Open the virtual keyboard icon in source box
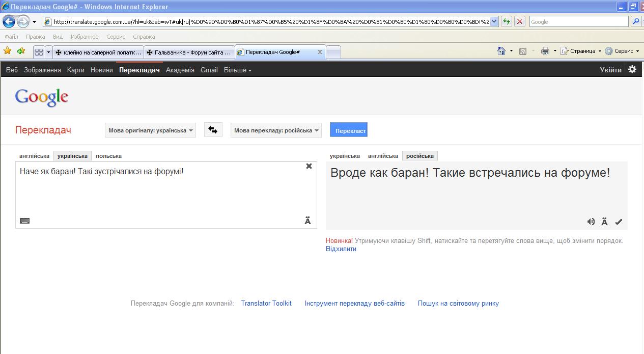 (x=24, y=221)
